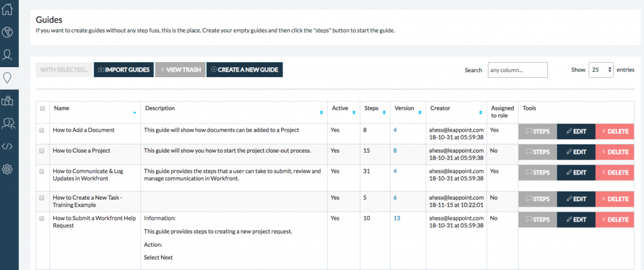Click the code brackets sidebar icon
This screenshot has height=270, width=644.
8,146
